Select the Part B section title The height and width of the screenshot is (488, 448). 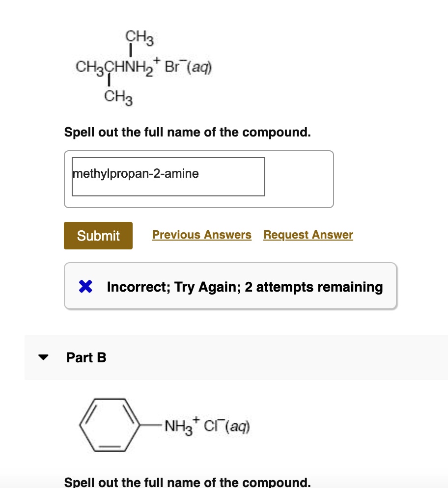(x=86, y=357)
